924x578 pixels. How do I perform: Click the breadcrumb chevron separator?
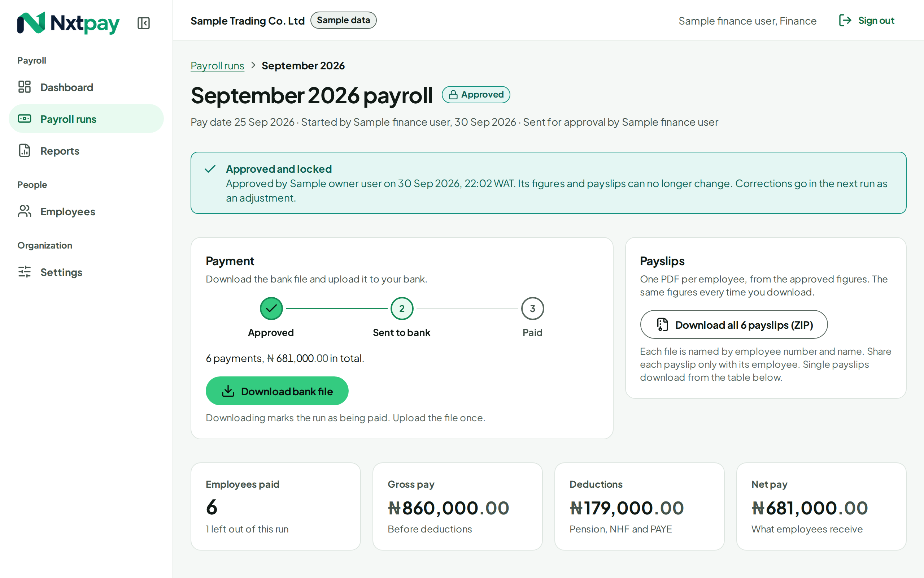tap(253, 65)
